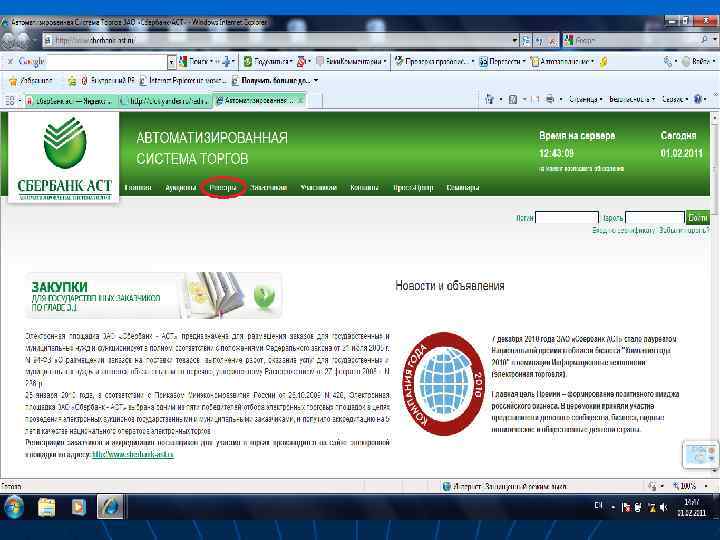
Task: Open the Страница dropdown menu
Action: (x=585, y=99)
